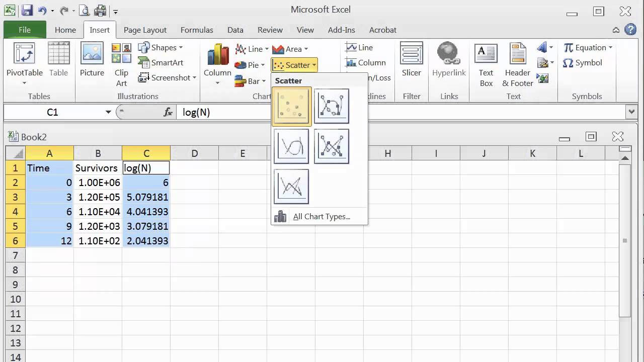This screenshot has width=644, height=362.
Task: Expand the formula bar
Action: (631, 112)
